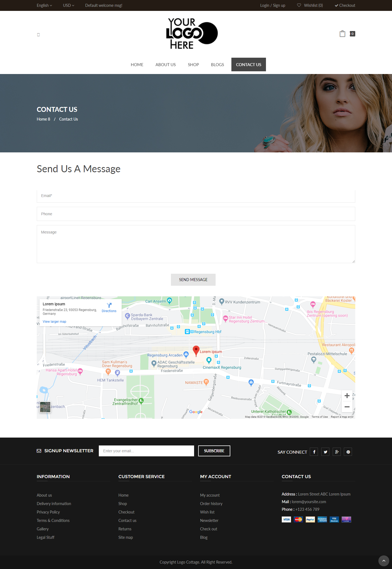Click the scroll-to-top arrow button
This screenshot has height=569, width=392.
384,561
